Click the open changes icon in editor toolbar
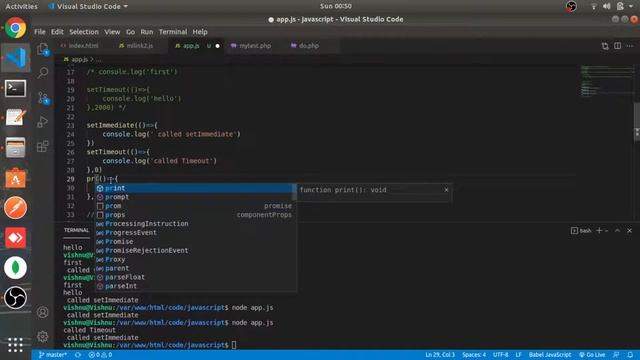The image size is (640, 360). pyautogui.click(x=605, y=46)
